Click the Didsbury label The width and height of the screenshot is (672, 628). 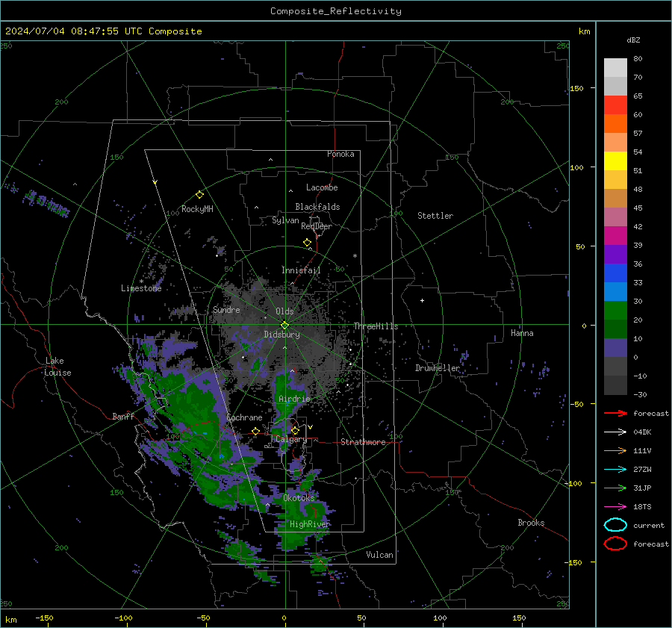click(x=281, y=335)
